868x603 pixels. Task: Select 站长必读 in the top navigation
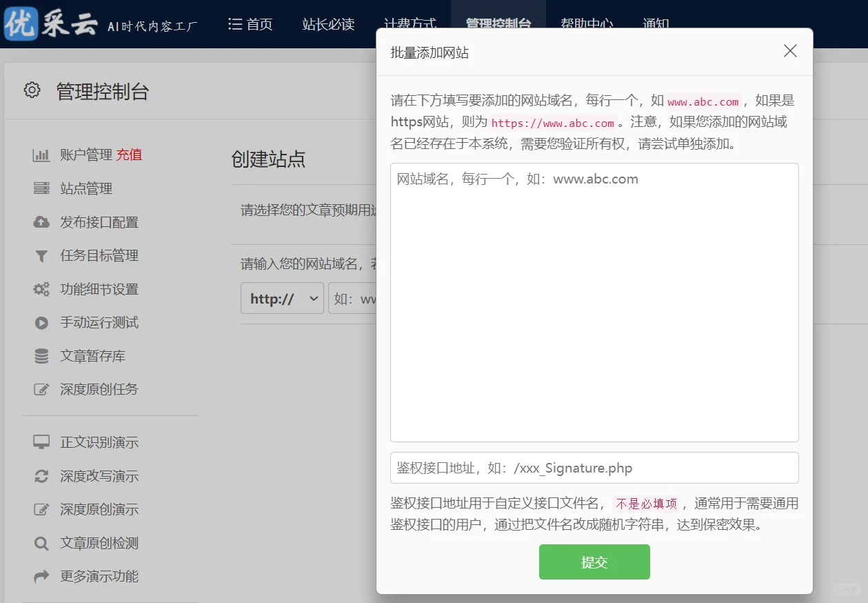pos(328,23)
